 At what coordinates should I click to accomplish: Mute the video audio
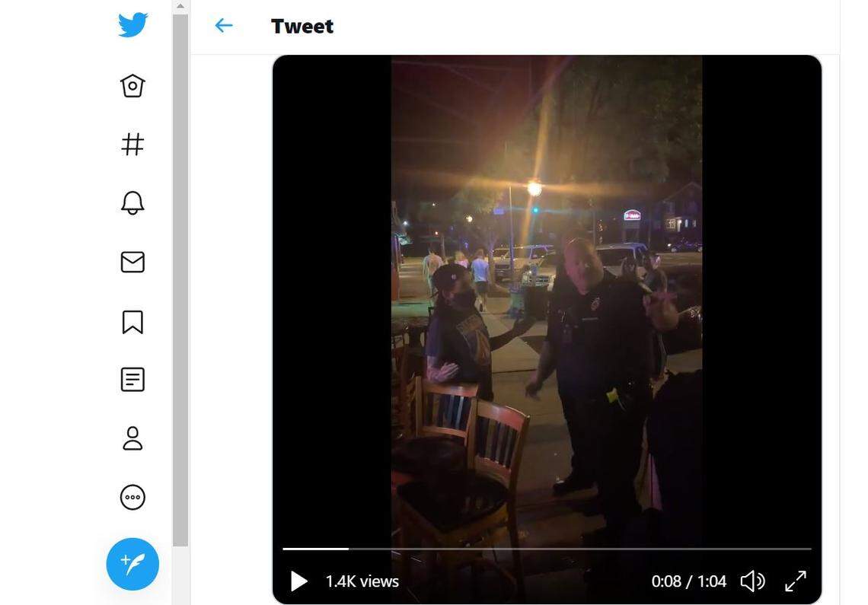(752, 580)
